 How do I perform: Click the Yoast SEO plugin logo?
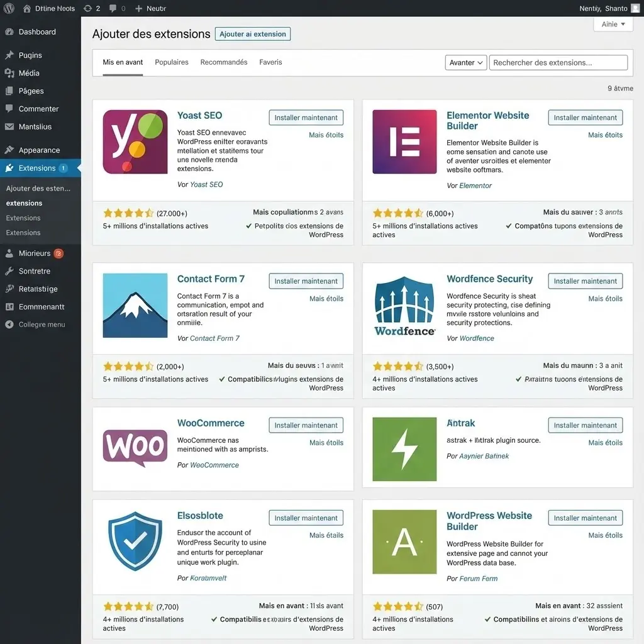[135, 142]
